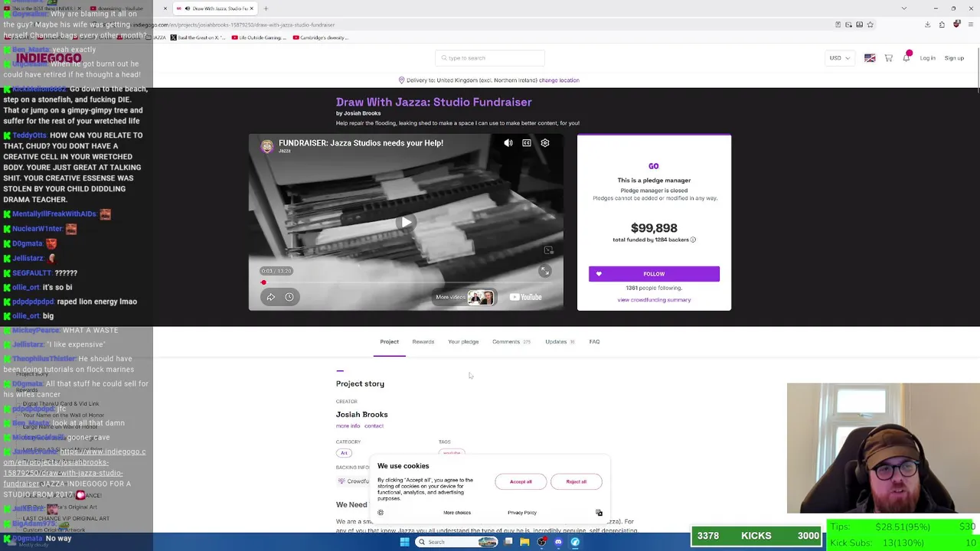Switch to the Updates tab
Screen dimensions: 980x551
[x=560, y=342]
